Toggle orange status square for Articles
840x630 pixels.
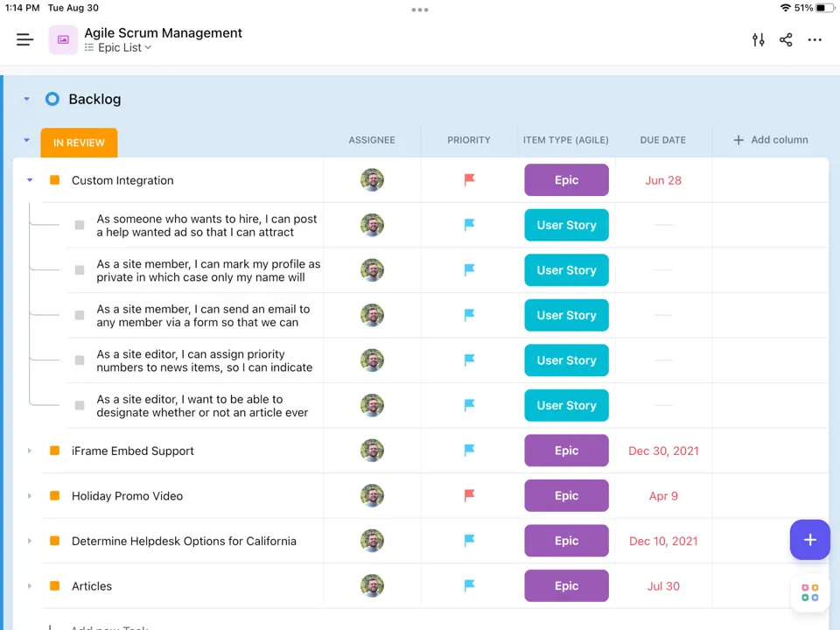(54, 586)
